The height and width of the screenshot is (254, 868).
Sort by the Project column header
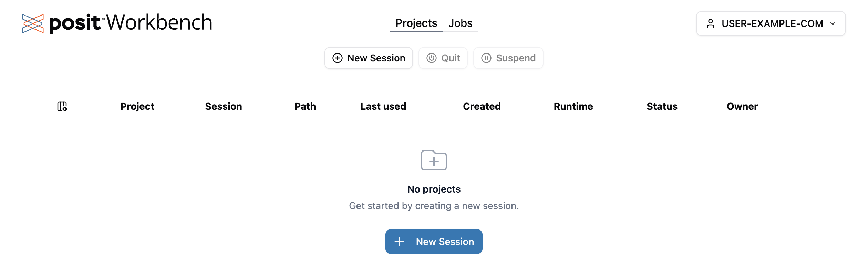137,106
